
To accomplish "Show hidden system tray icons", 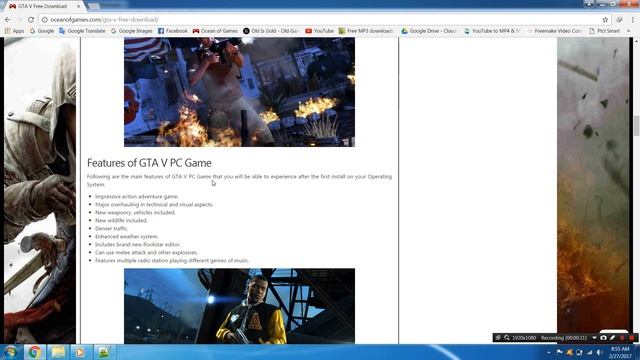I will click(549, 352).
